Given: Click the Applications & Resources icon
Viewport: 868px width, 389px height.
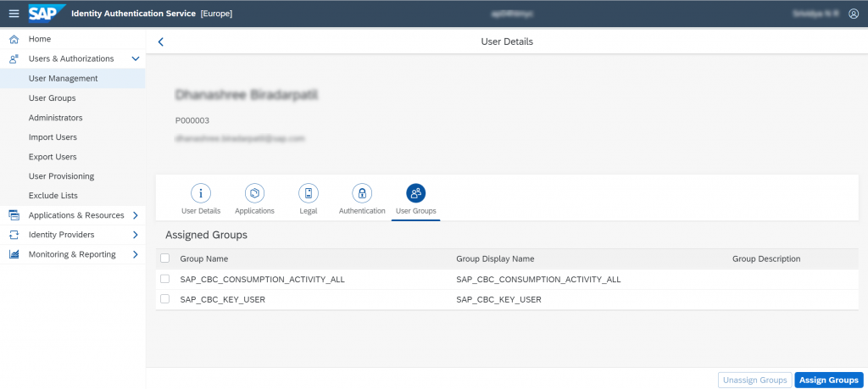Looking at the screenshot, I should [14, 215].
